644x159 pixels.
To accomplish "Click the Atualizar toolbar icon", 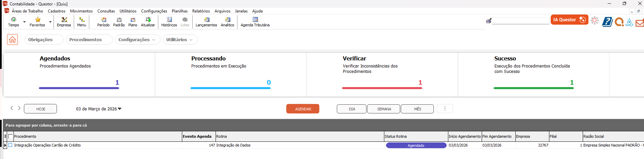I will coord(148,22).
